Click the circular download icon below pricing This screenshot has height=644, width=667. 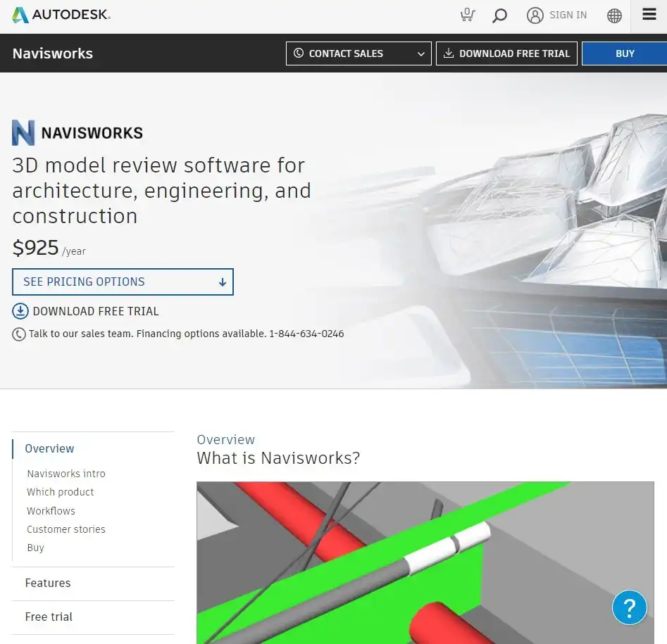[x=20, y=311]
